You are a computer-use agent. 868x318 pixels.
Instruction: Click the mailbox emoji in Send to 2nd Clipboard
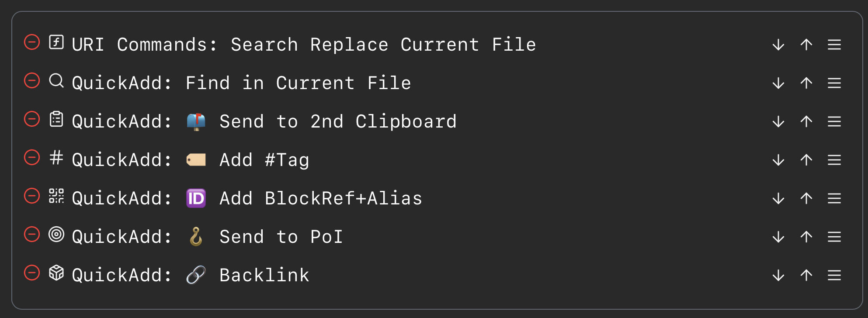(x=196, y=121)
